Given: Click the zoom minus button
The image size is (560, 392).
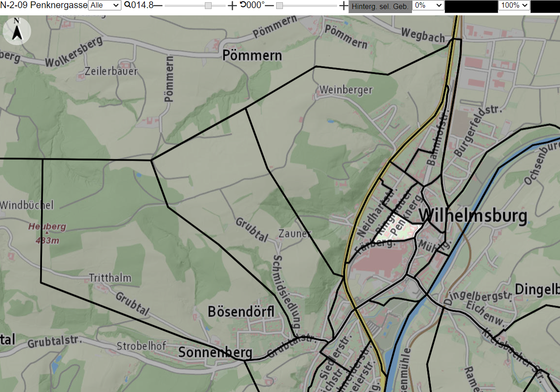Looking at the screenshot, I should pyautogui.click(x=158, y=5).
